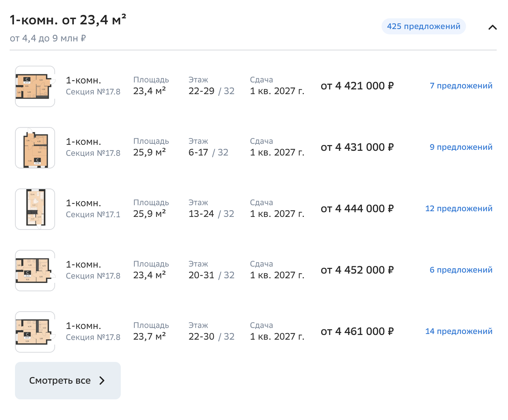Open floor plan thumbnail for 4 444 000 ₽ flat
This screenshot has width=508, height=420.
[35, 209]
